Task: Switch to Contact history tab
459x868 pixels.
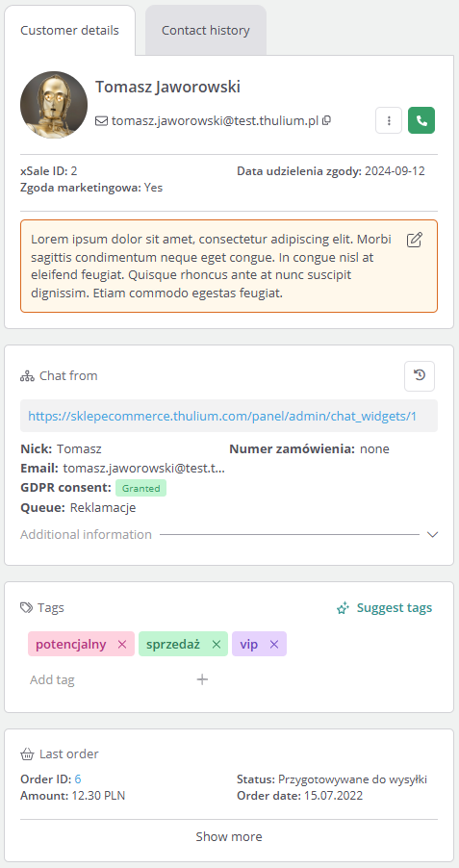Action: (205, 31)
